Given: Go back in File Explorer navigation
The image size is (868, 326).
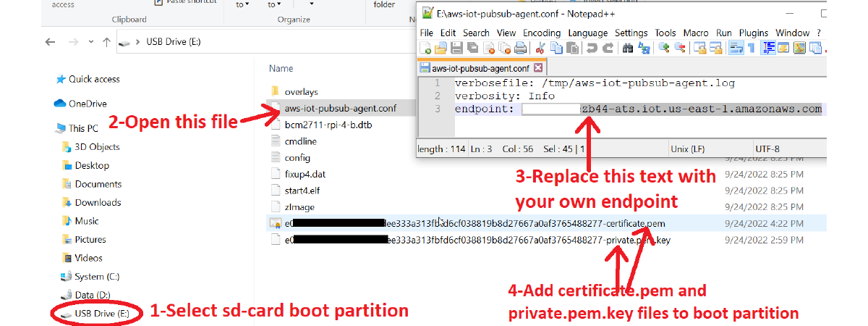Looking at the screenshot, I should [50, 42].
